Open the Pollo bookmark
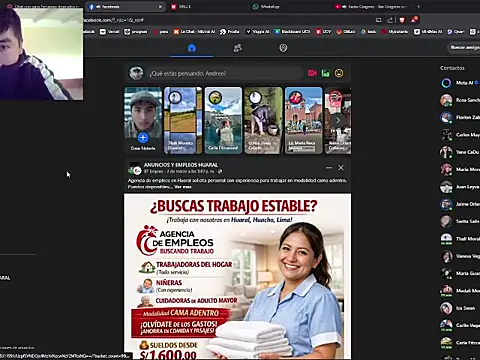Image resolution: width=480 pixels, height=360 pixels. 230,32
